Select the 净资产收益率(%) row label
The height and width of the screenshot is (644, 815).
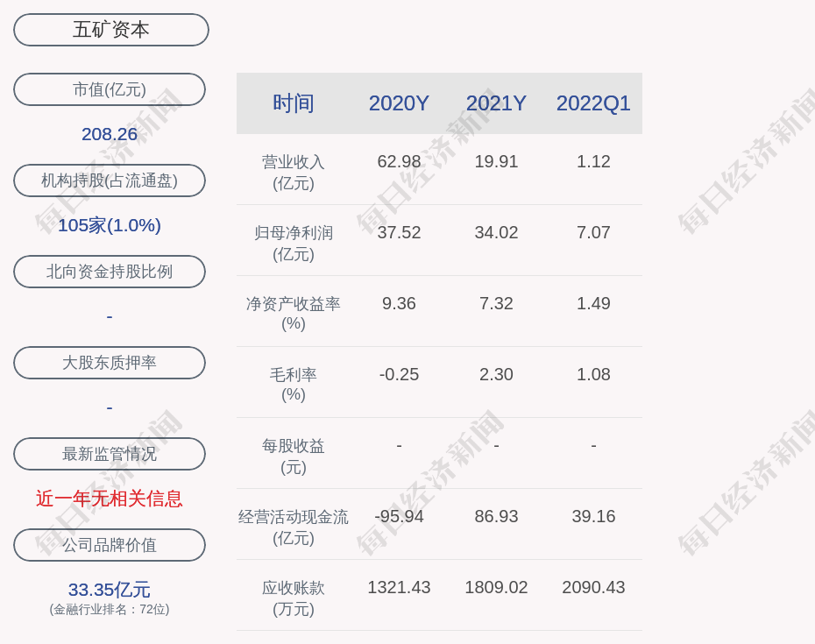tap(294, 314)
